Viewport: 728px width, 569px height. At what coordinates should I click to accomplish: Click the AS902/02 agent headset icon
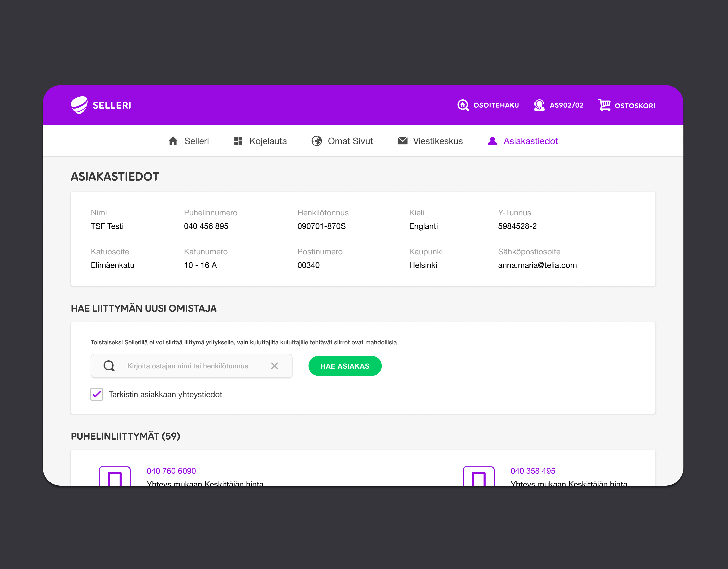(539, 105)
